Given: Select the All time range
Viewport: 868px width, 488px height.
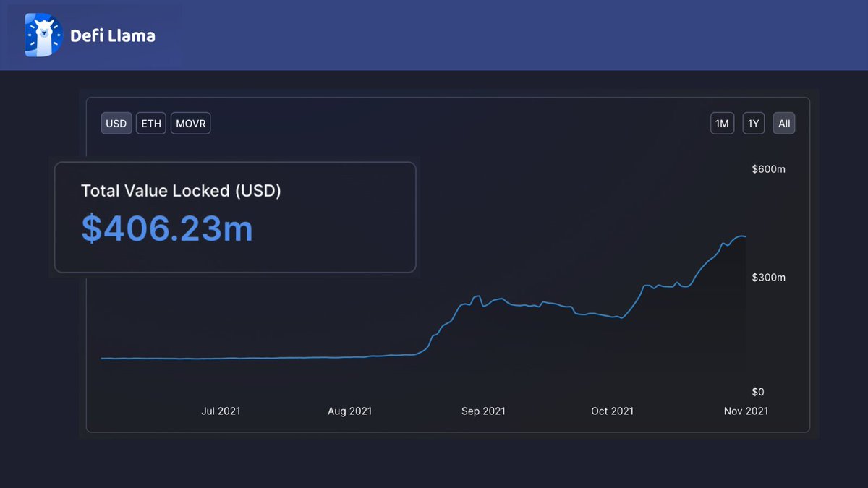Looking at the screenshot, I should coord(784,124).
